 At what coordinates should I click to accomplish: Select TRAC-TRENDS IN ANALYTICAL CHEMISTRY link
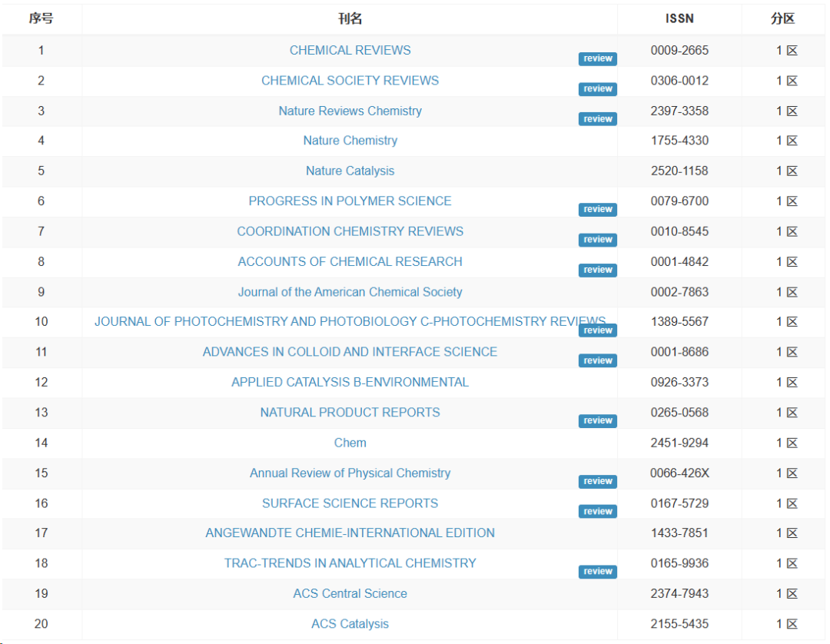[350, 563]
